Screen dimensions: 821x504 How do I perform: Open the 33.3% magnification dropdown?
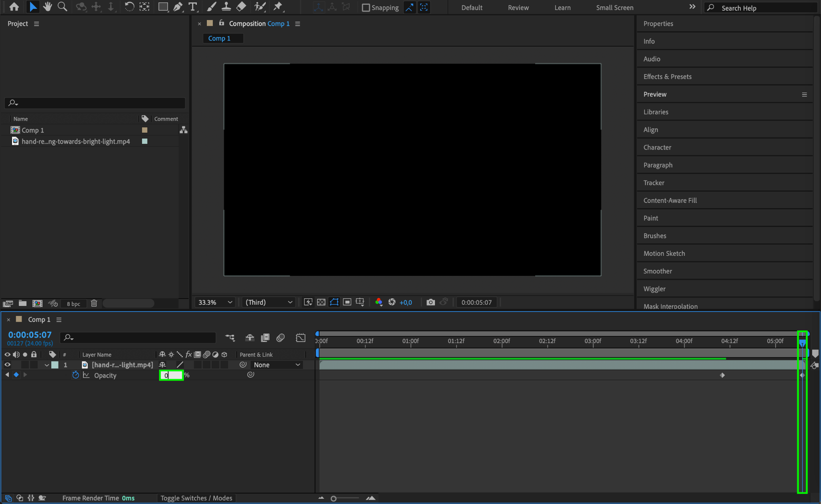(x=215, y=302)
